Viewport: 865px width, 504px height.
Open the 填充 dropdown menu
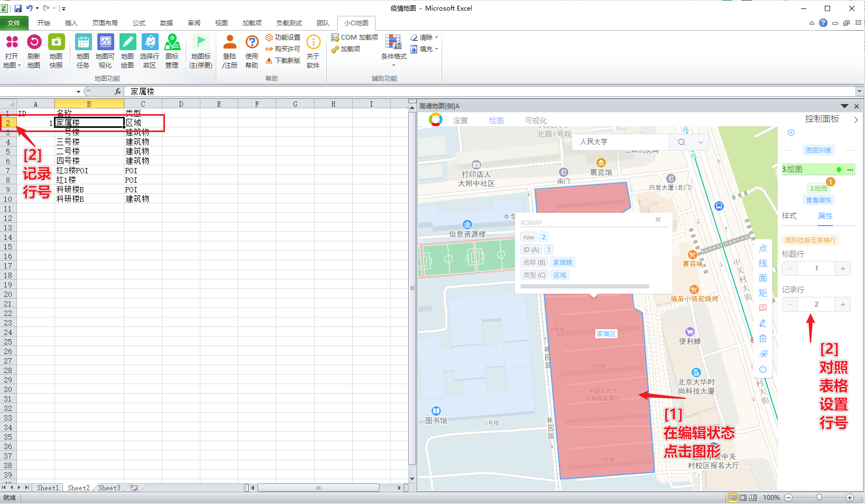[425, 49]
